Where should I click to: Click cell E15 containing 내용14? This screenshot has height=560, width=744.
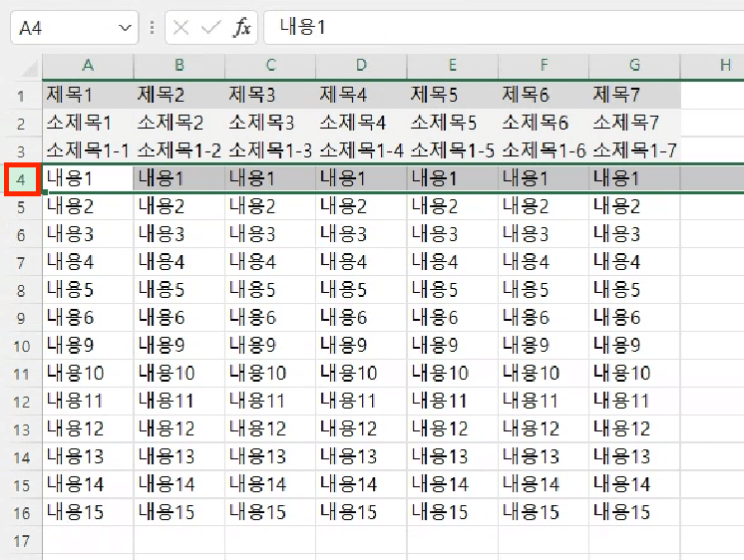pyautogui.click(x=452, y=484)
